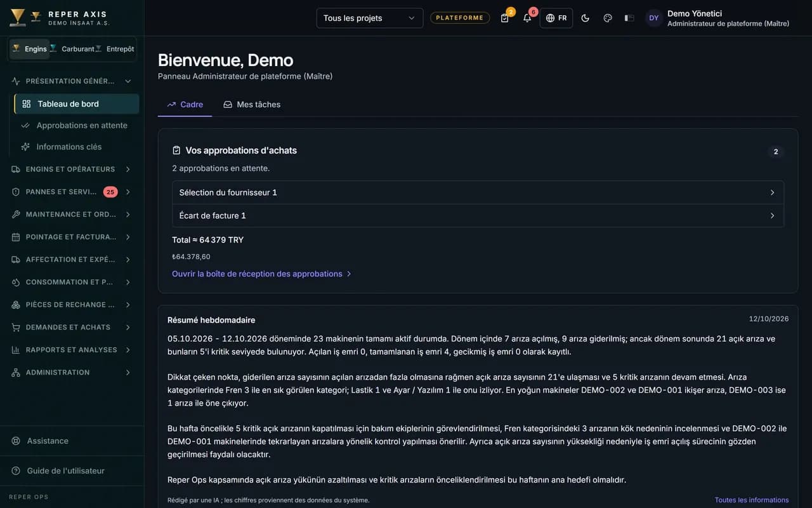Image resolution: width=812 pixels, height=508 pixels.
Task: Select the Mes tâches tab
Action: tap(252, 104)
